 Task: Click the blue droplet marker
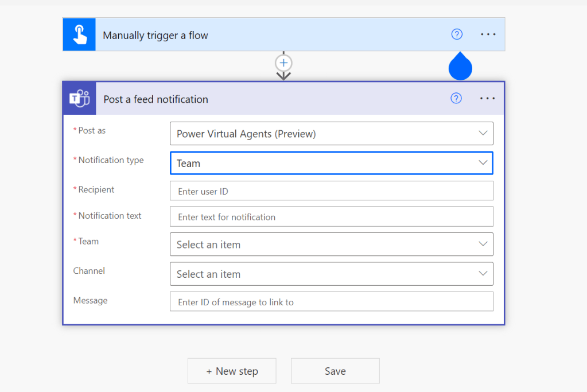pos(460,67)
